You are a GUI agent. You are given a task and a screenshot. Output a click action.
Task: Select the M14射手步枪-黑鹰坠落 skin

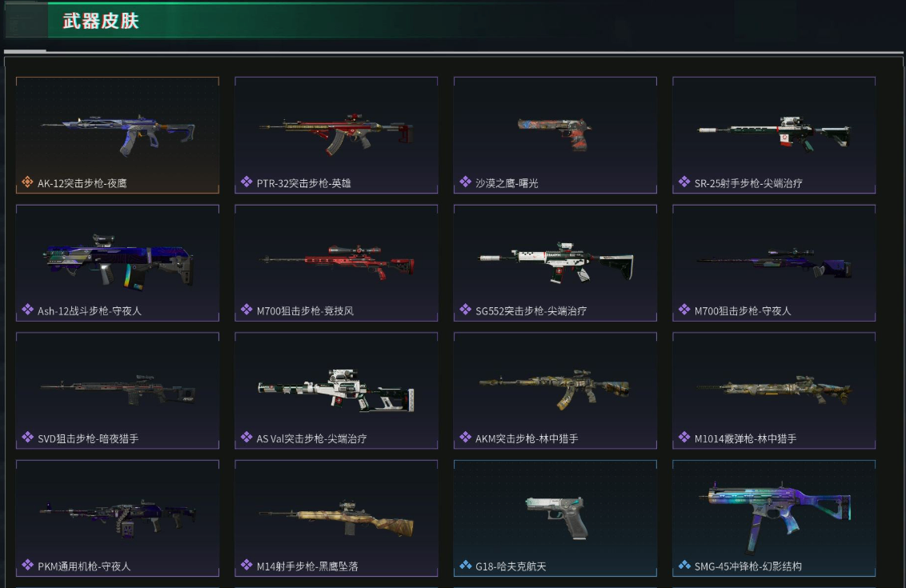click(335, 518)
